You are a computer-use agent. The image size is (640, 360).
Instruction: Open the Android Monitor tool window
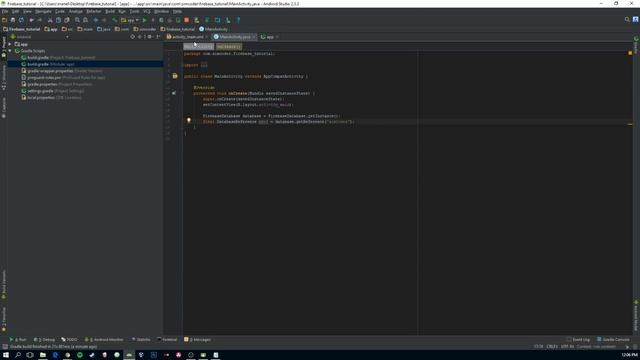pyautogui.click(x=104, y=340)
